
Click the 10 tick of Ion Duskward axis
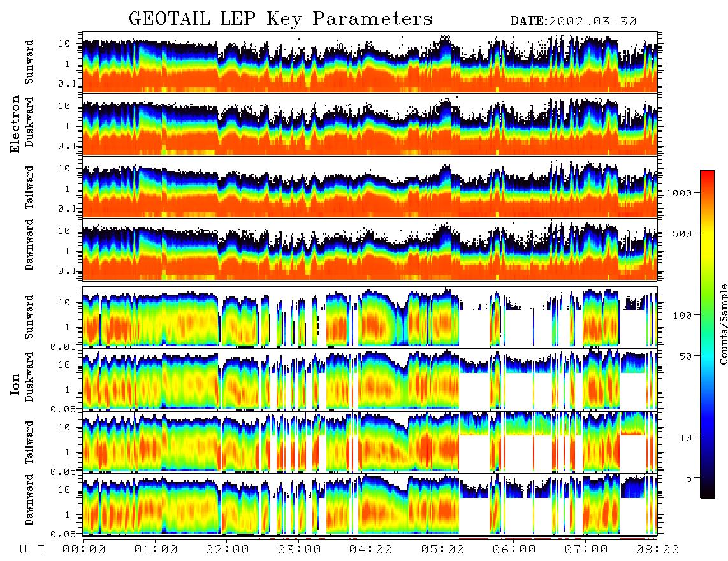pos(64,365)
